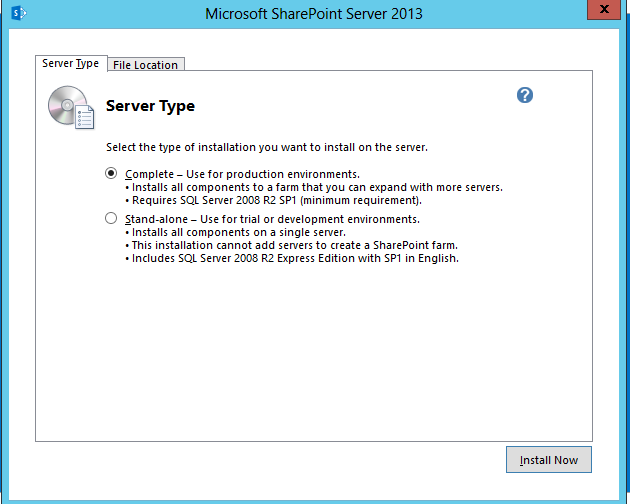Click the SharePoint logo in title bar
Screen dimensions: 630x504
click(18, 13)
